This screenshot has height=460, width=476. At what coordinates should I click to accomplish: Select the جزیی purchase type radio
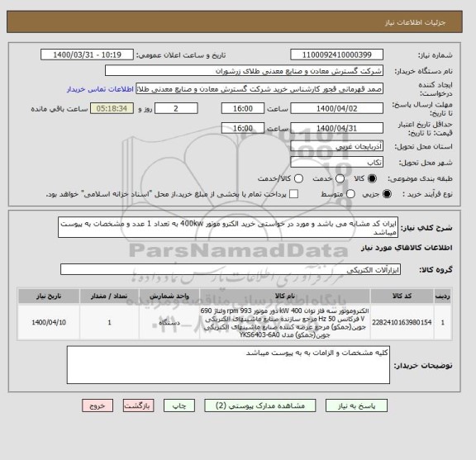pos(387,194)
